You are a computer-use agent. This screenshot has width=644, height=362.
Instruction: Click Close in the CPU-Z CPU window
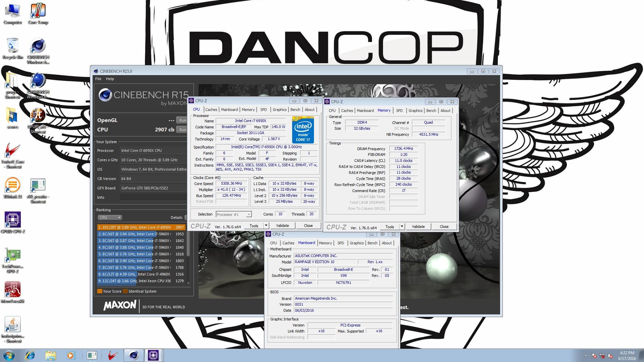[308, 226]
